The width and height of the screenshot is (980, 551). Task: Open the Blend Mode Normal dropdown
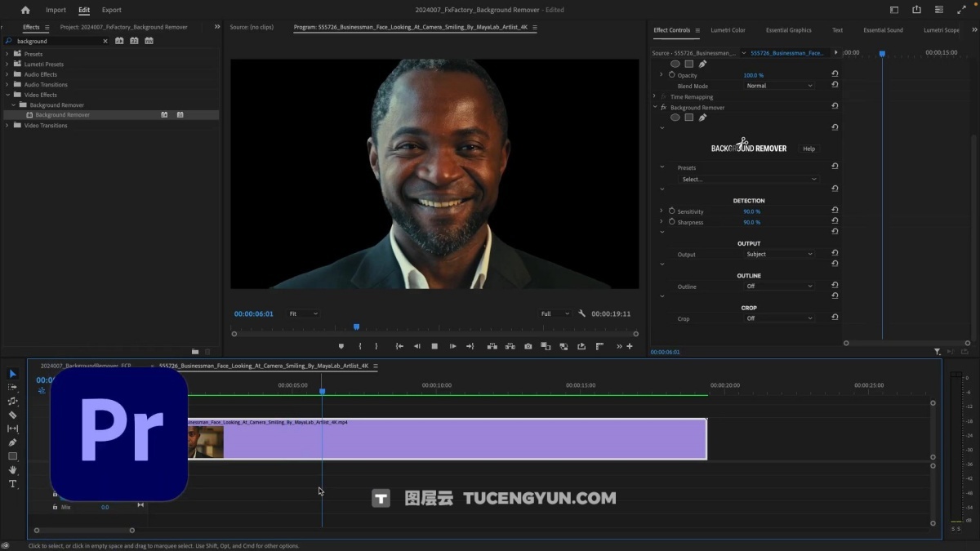(779, 86)
